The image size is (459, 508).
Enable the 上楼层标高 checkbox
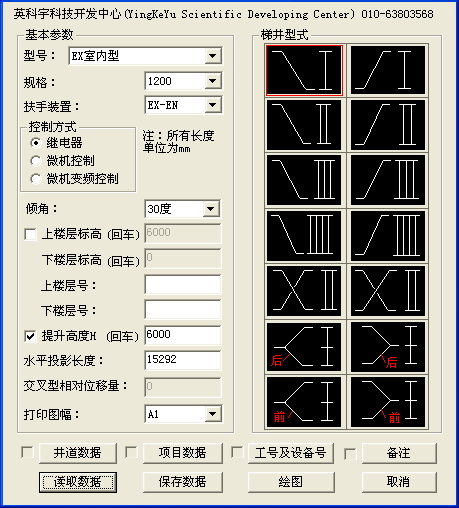point(30,234)
